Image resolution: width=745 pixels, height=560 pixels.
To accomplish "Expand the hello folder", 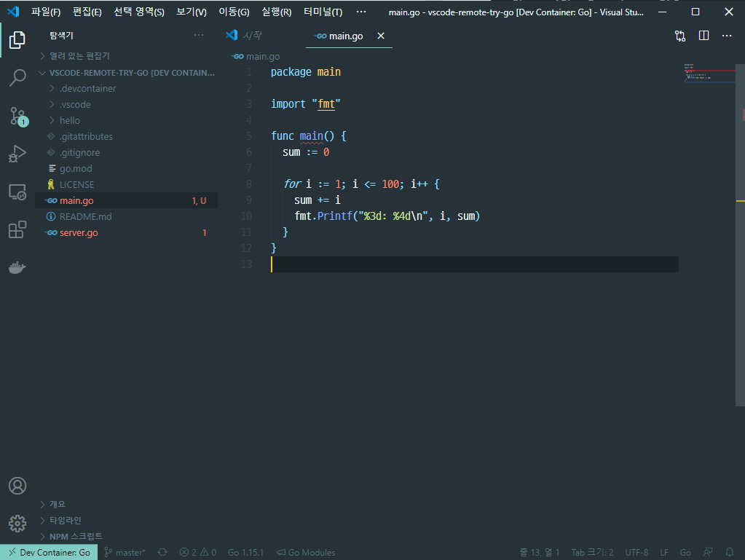I will pos(127,121).
